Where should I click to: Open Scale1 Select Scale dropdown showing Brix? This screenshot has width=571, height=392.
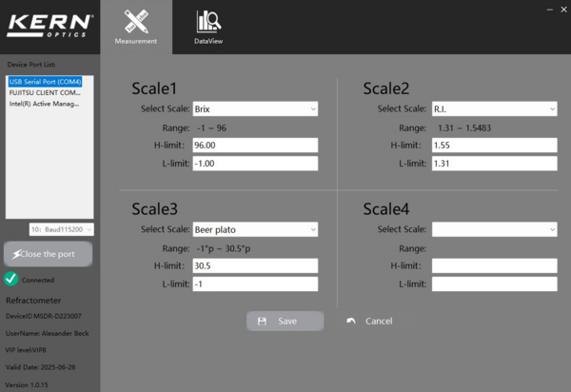tap(255, 108)
